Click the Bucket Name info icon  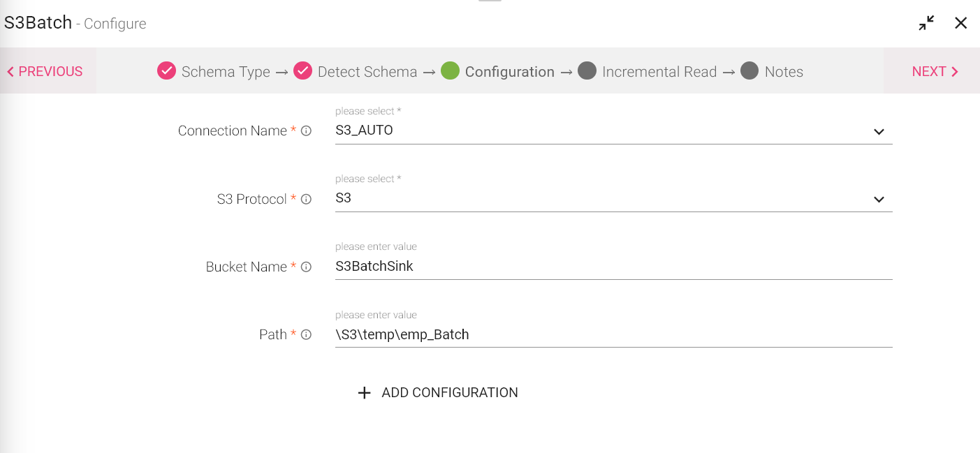pyautogui.click(x=306, y=267)
